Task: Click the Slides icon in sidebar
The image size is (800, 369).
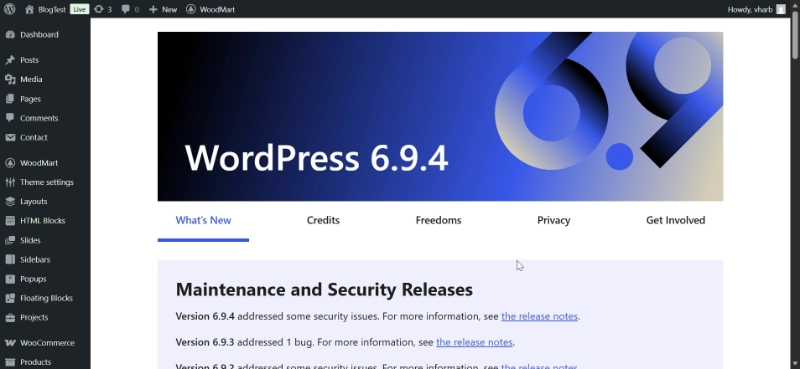Action: point(10,240)
